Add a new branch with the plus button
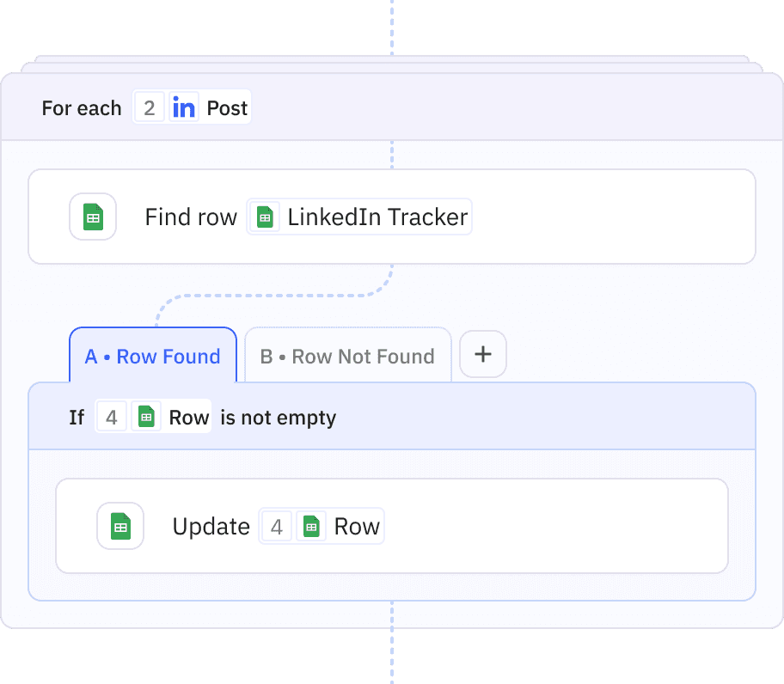The width and height of the screenshot is (784, 684). click(x=483, y=354)
